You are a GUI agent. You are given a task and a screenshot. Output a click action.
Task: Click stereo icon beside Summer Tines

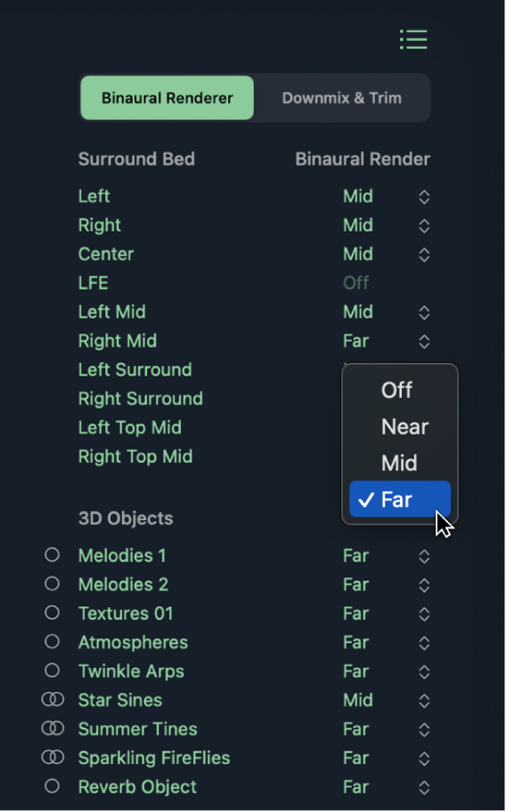click(x=53, y=728)
